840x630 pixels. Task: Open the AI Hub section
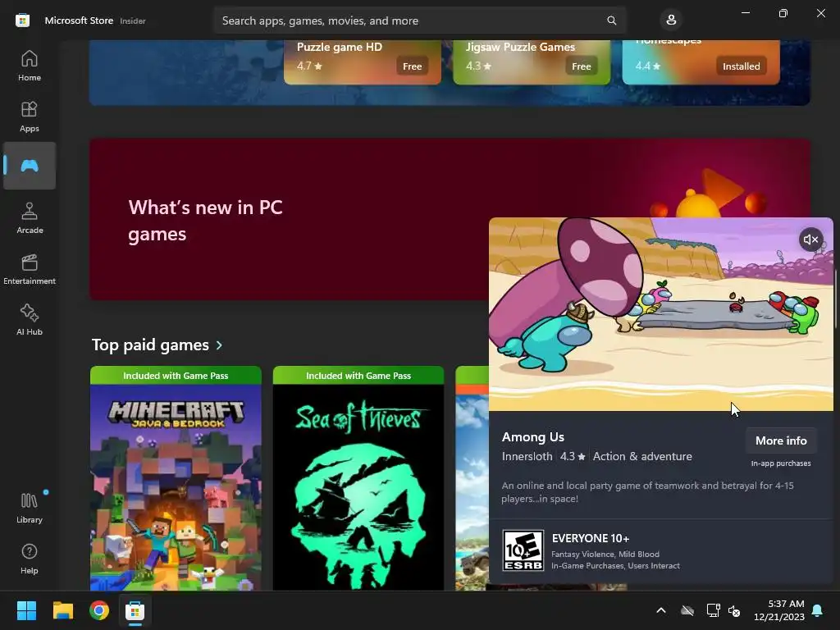pyautogui.click(x=30, y=320)
